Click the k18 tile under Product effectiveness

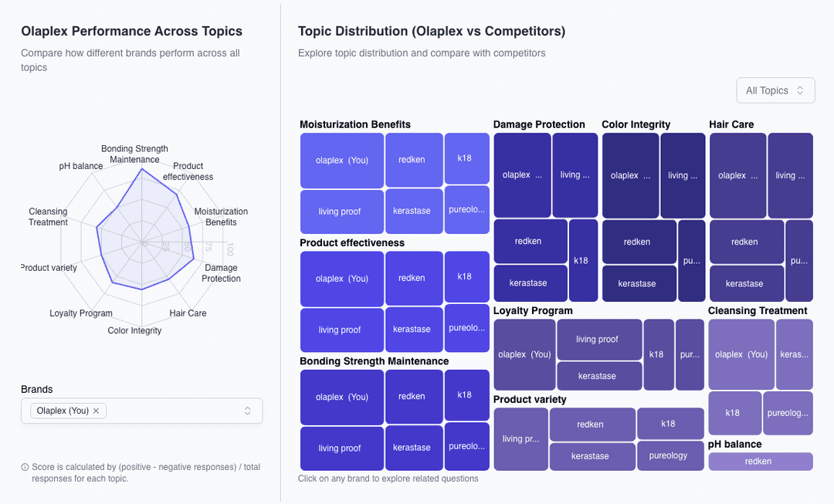pyautogui.click(x=466, y=277)
